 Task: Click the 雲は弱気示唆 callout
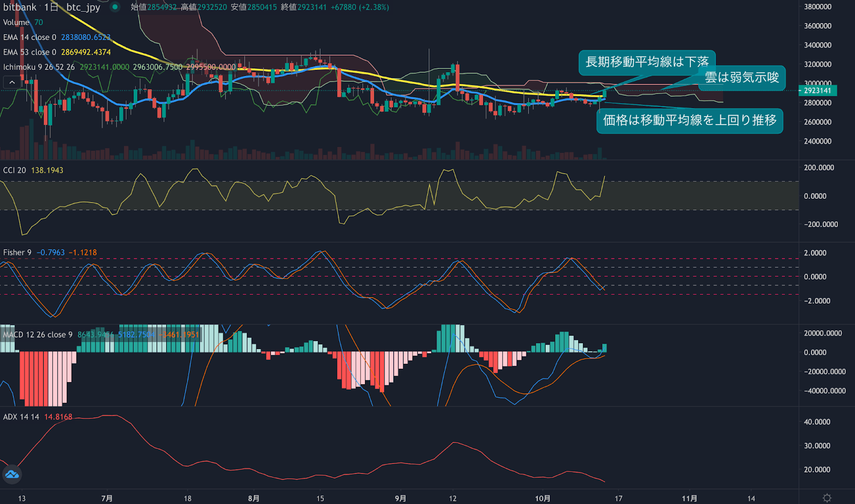point(742,78)
